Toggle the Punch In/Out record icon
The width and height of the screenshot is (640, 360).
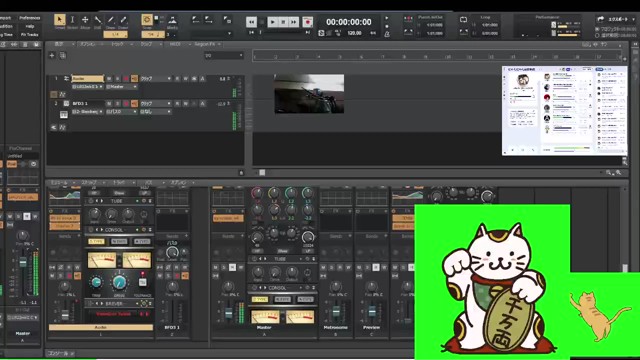408,19
